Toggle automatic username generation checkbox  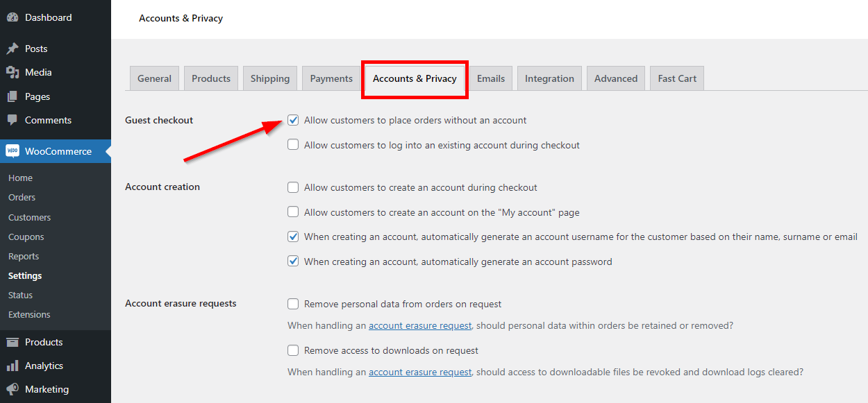[x=293, y=237]
